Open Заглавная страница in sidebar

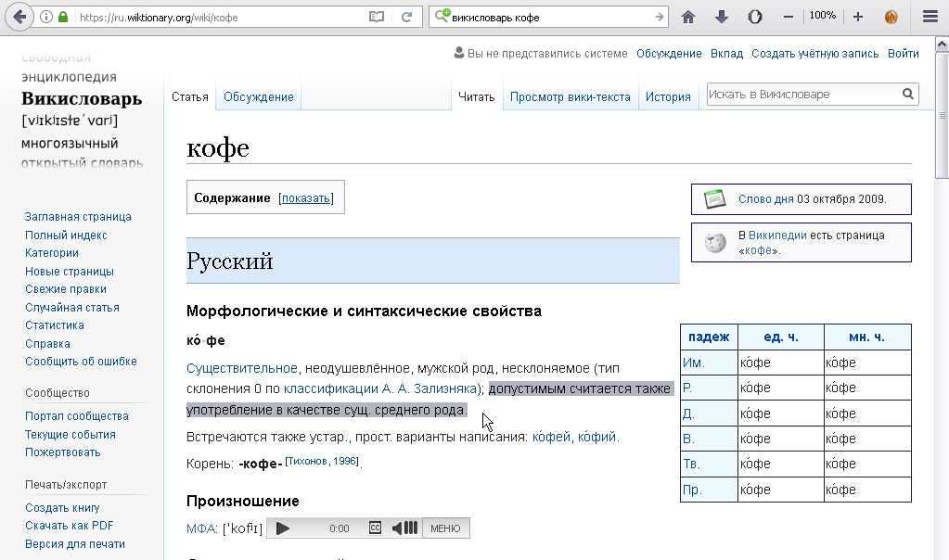click(x=78, y=217)
